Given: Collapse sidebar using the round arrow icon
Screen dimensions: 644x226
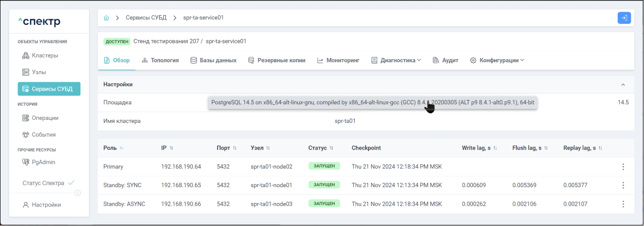Looking at the screenshot, I should coord(77,193).
